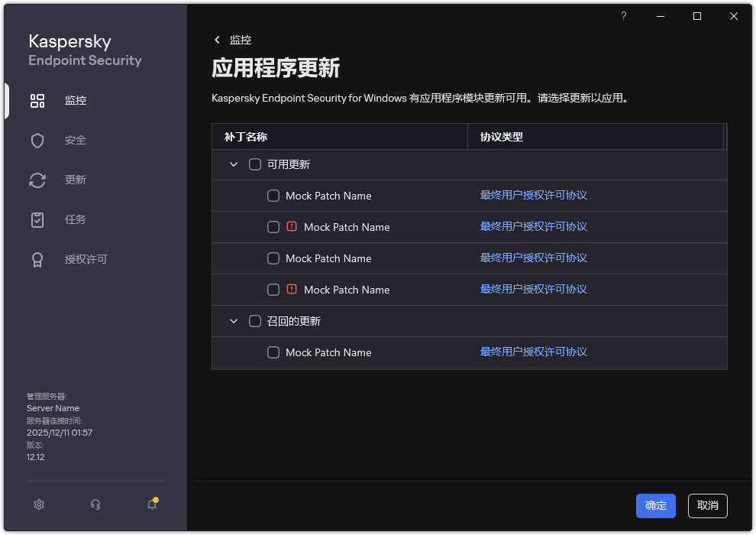Open the 最终用户授权许可协议 link
756x535 pixels.
(x=532, y=195)
